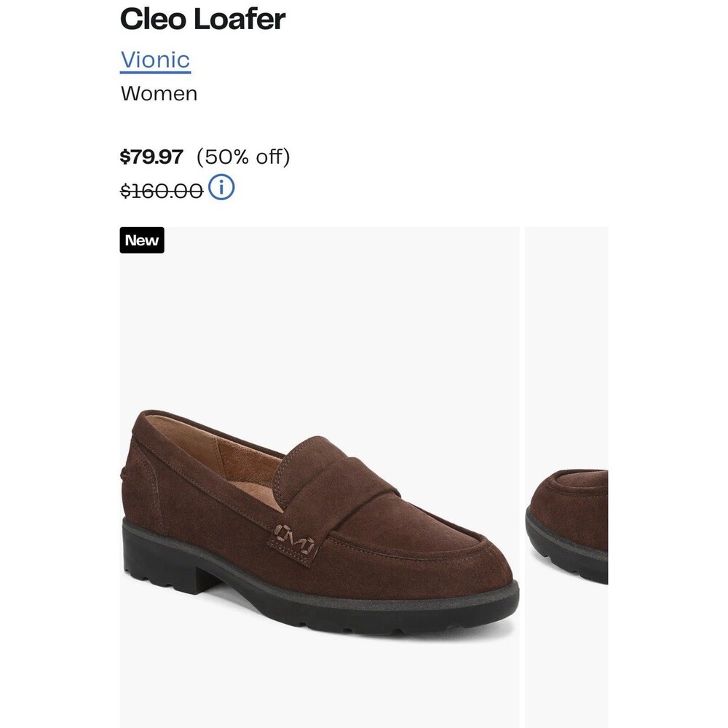Screen dimensions: 728x728
Task: Open the main brown loafer image
Action: tap(320, 478)
